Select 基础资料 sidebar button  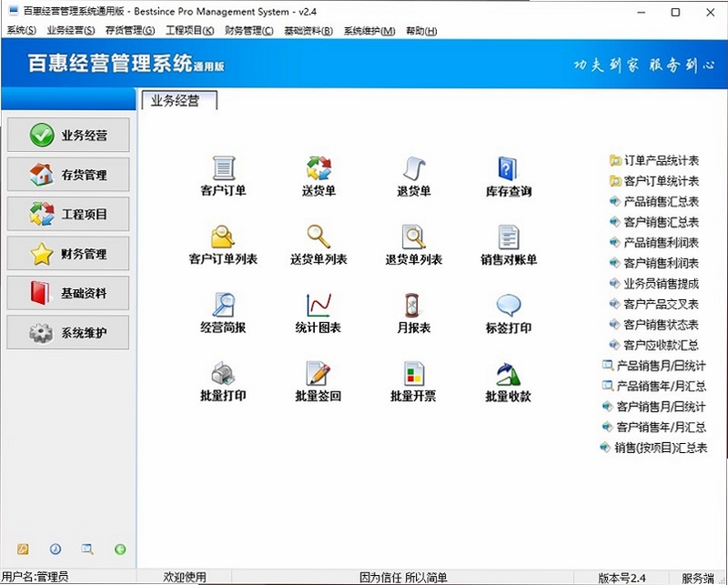click(x=68, y=293)
